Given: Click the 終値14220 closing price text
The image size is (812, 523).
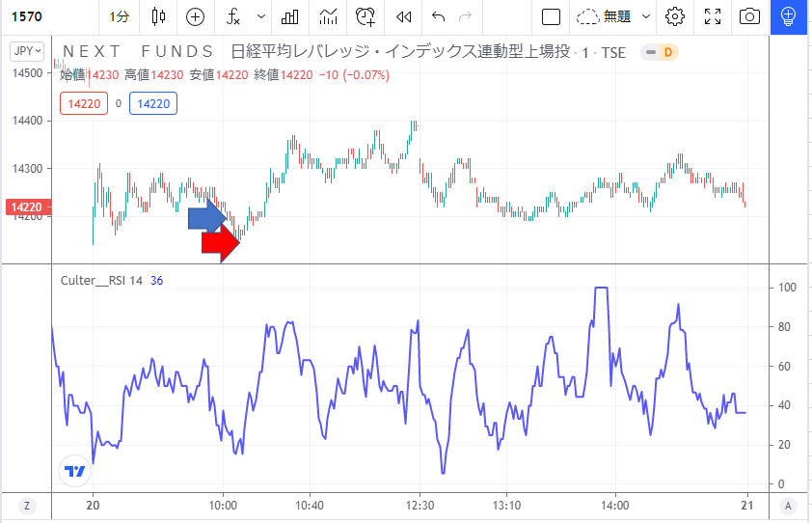Looking at the screenshot, I should (x=284, y=75).
